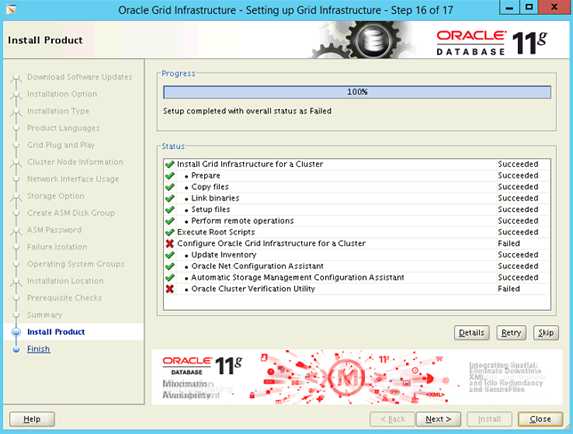573x434 pixels.
Task: Click Installation Location step in sidebar
Action: [65, 281]
